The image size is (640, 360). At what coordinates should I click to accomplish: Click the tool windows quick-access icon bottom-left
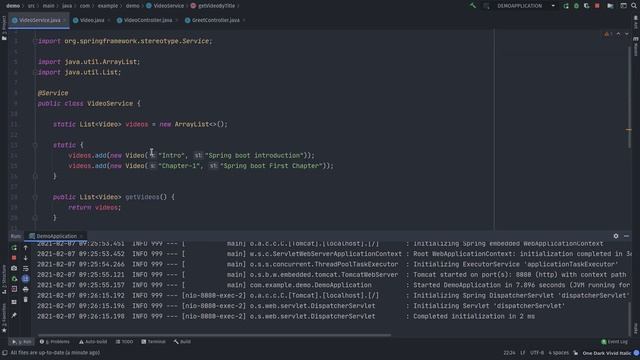coord(4,353)
